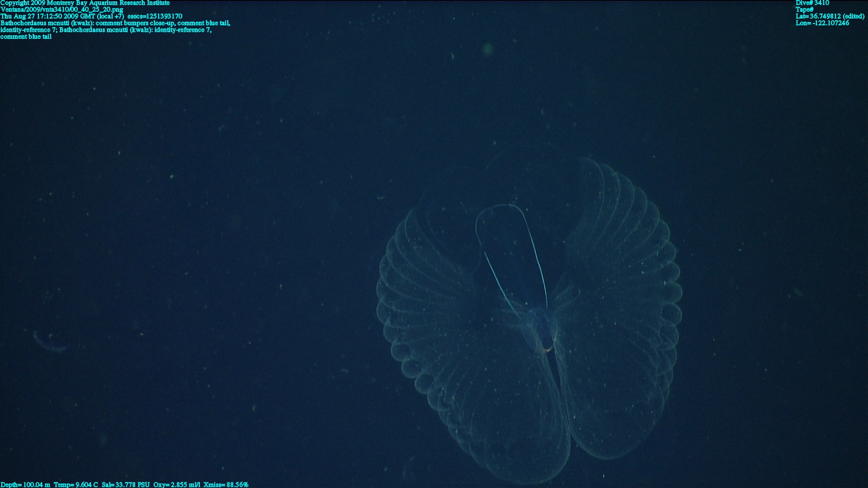The width and height of the screenshot is (868, 488).
Task: Click the Temp= 9.604 C readout
Action: click(x=75, y=484)
